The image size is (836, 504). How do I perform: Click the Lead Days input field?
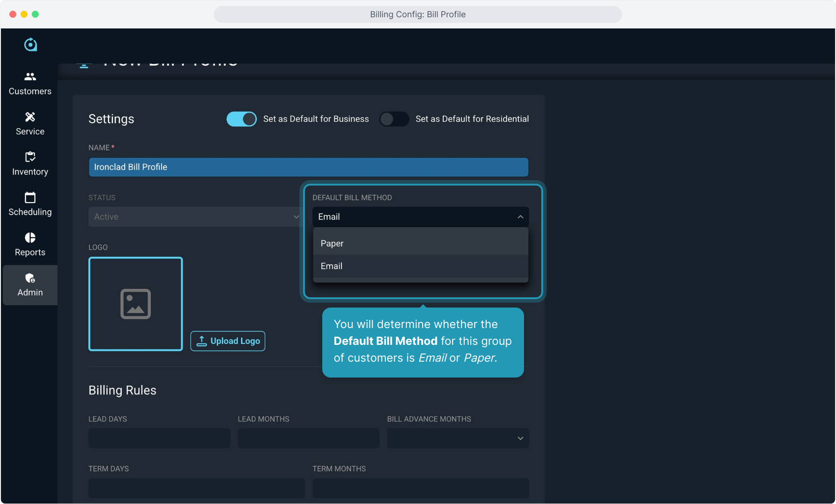click(159, 438)
